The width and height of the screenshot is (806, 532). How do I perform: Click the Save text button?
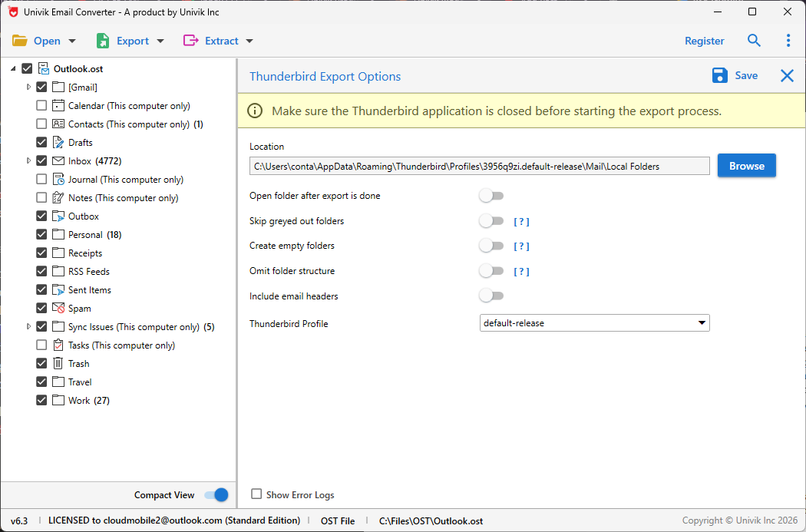coord(746,75)
